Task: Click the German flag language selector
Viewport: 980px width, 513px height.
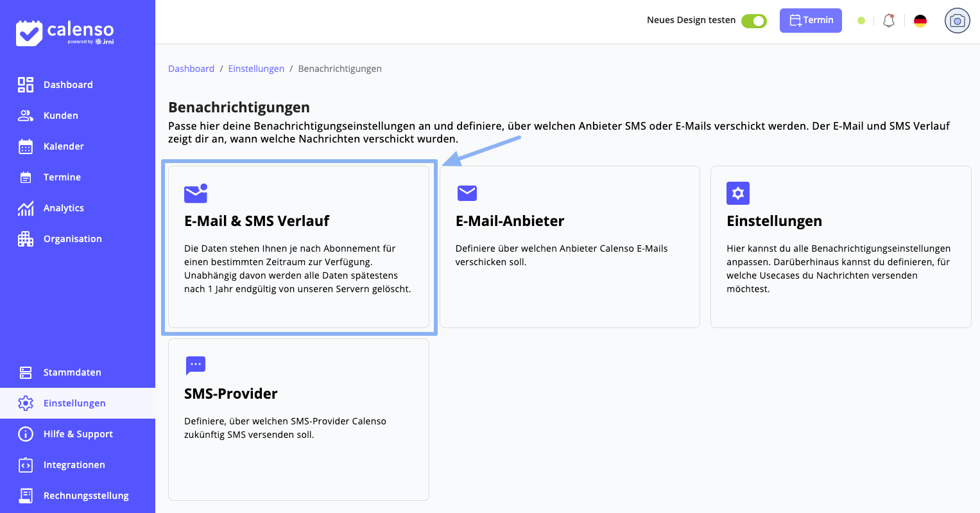Action: click(x=920, y=21)
